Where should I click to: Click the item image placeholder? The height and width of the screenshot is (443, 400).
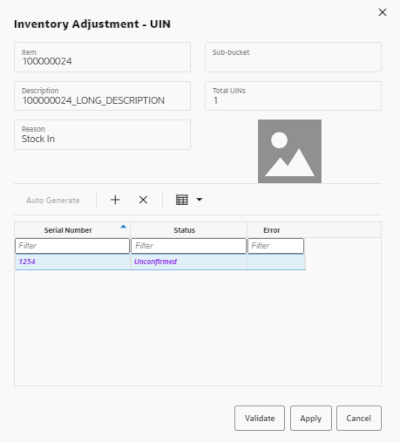[x=290, y=151]
